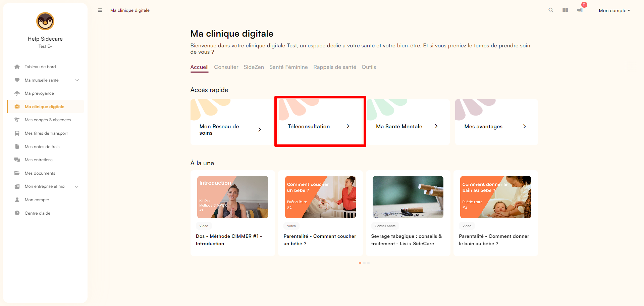Viewport: 644px width, 306px height.
Task: Open the Mon compte dropdown at top right
Action: (614, 10)
